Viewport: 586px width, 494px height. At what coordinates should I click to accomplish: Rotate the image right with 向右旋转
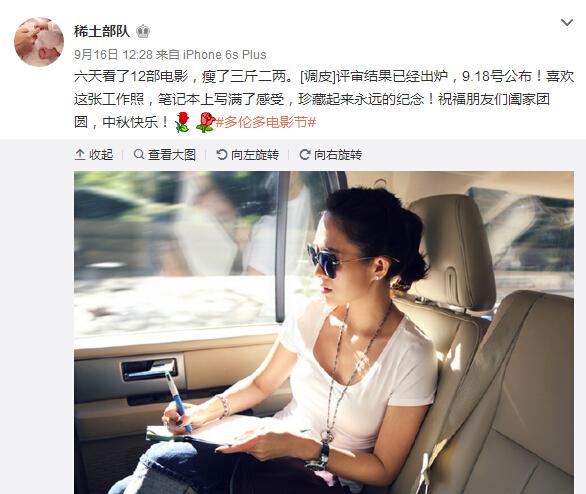click(x=330, y=154)
